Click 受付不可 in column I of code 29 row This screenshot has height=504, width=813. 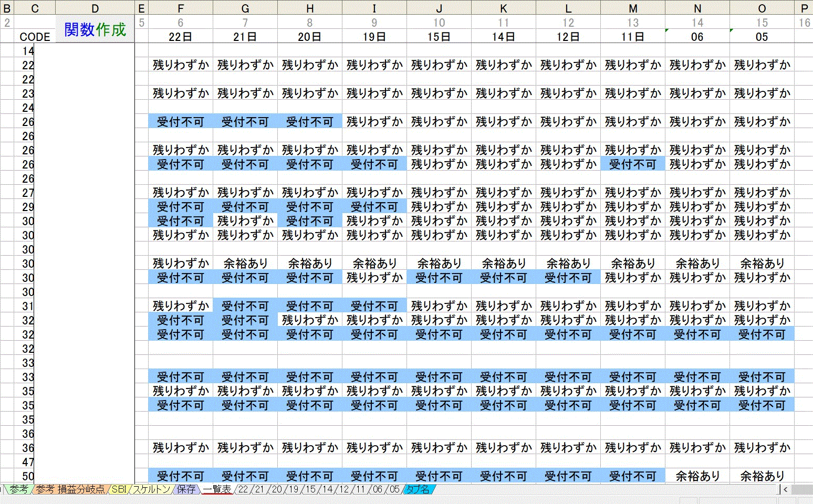(x=374, y=207)
